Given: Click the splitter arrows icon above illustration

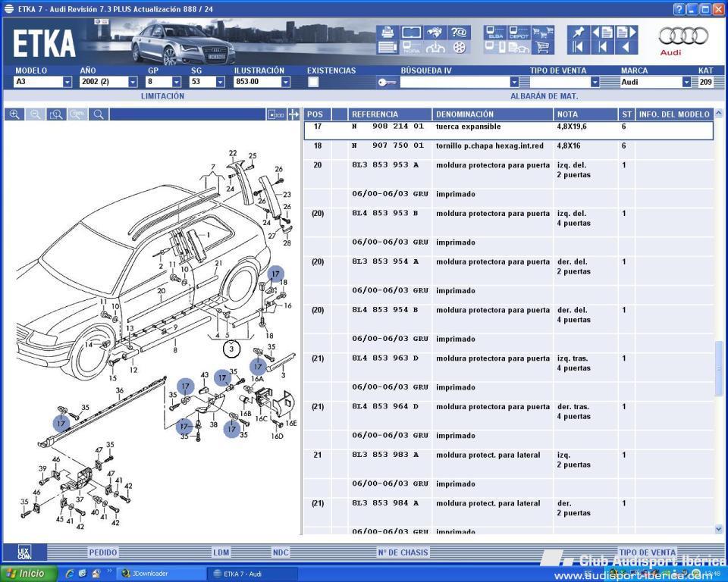Looking at the screenshot, I should point(293,114).
